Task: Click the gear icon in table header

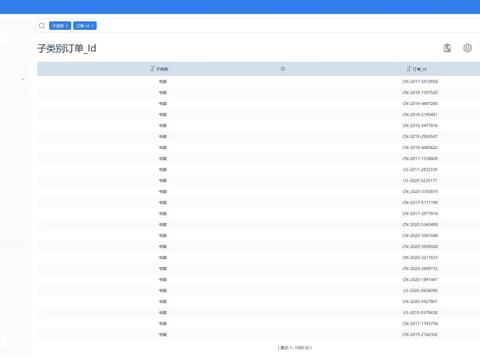Action: click(283, 68)
